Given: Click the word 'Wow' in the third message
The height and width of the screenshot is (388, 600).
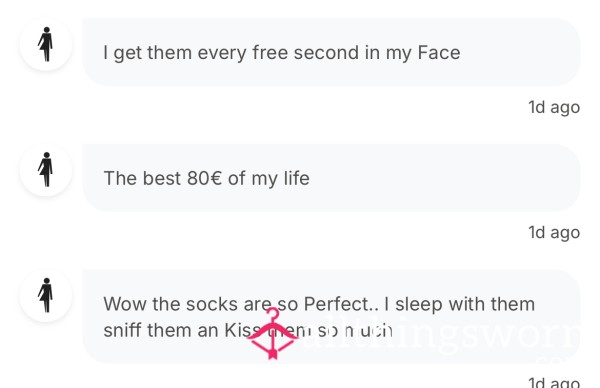Looking at the screenshot, I should point(125,304).
